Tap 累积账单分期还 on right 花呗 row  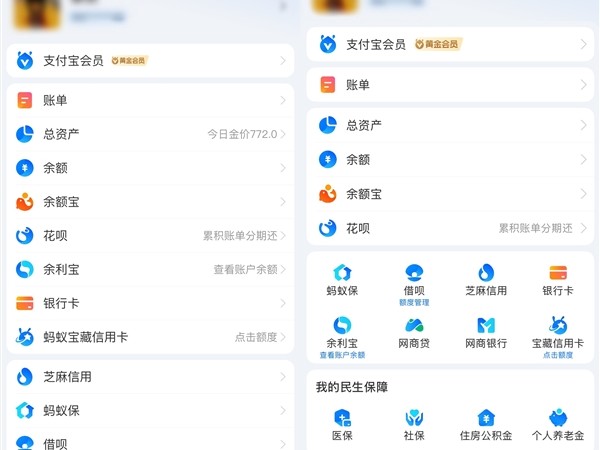point(536,228)
